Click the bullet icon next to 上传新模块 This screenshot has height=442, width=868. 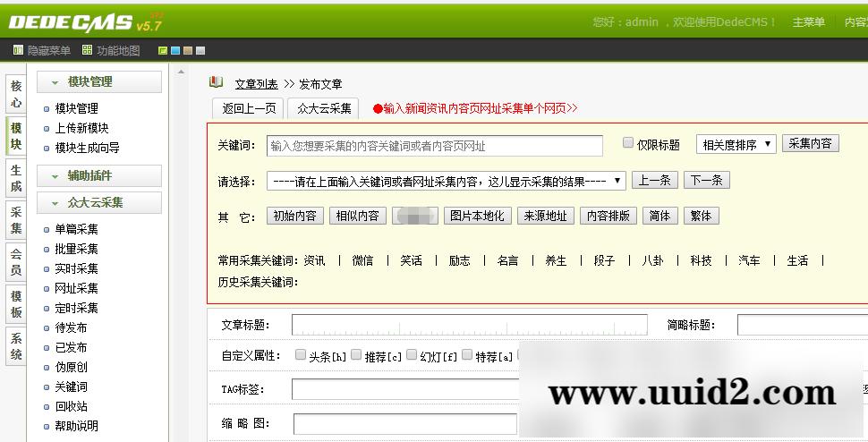(x=47, y=129)
